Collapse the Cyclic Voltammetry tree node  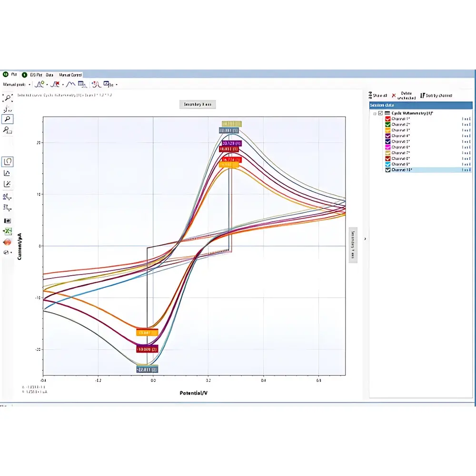pos(374,113)
